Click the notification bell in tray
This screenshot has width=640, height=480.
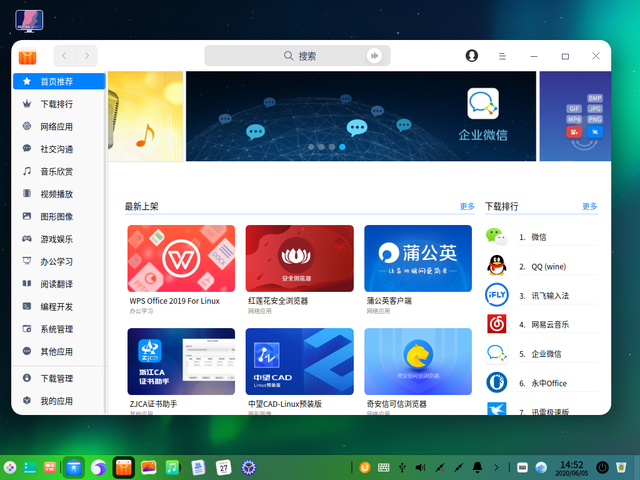477,467
